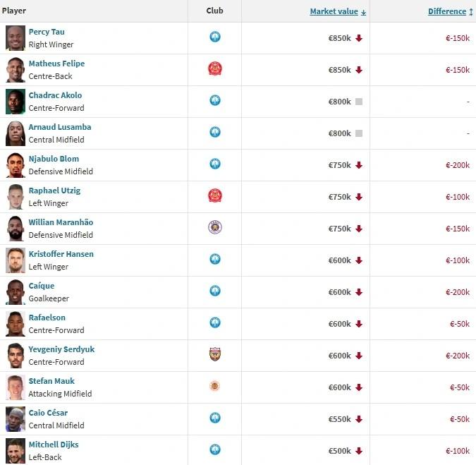The image size is (476, 465).
Task: Click the club crest in Stefan Mauk's row
Action: pos(215,386)
